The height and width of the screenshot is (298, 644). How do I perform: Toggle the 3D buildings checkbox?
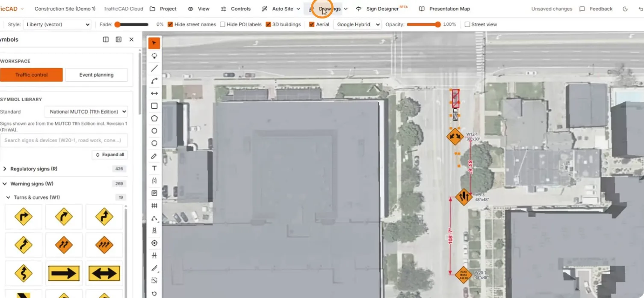pos(268,24)
